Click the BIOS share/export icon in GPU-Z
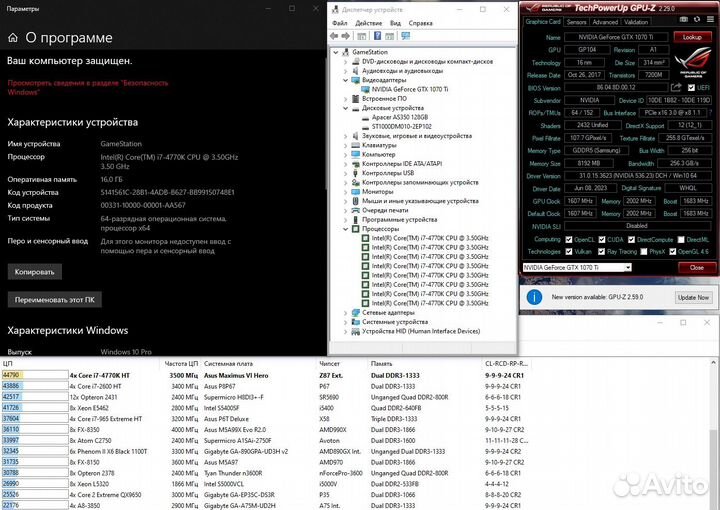Screen dimensions: 720x510 [x=676, y=87]
